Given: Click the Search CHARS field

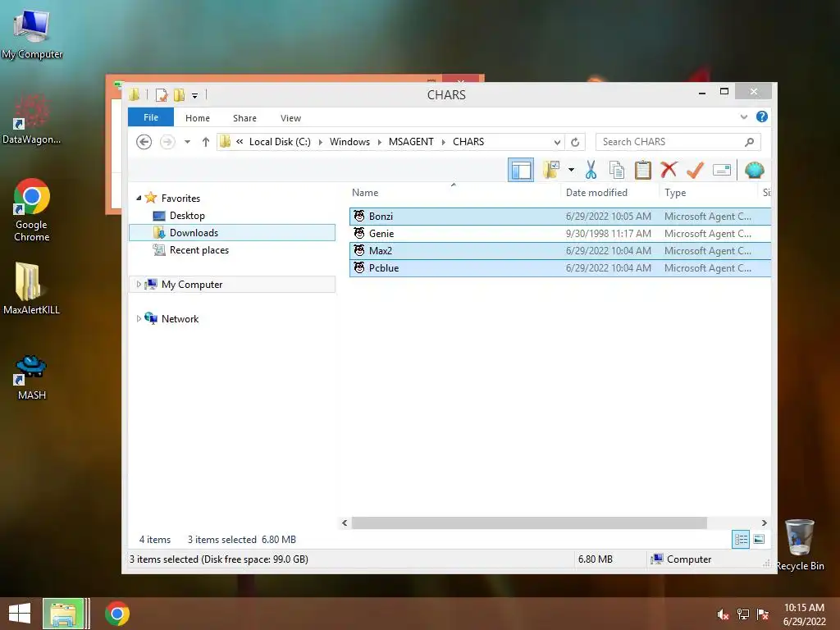Looking at the screenshot, I should [x=678, y=141].
